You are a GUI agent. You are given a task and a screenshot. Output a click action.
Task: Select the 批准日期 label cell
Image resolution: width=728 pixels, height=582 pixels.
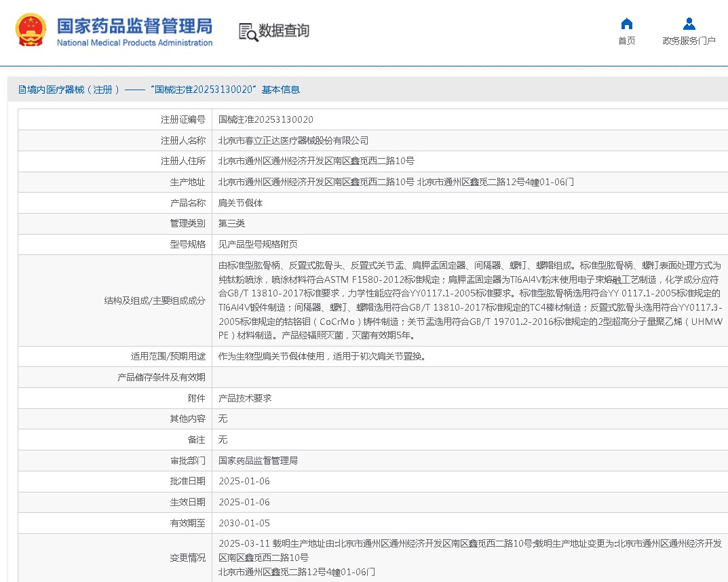(115, 482)
